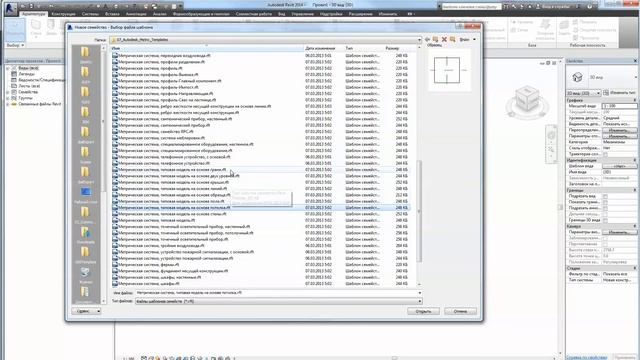Switch to the Архитектура ribbon tab
Viewport: 640px width, 360px height.
[x=33, y=14]
